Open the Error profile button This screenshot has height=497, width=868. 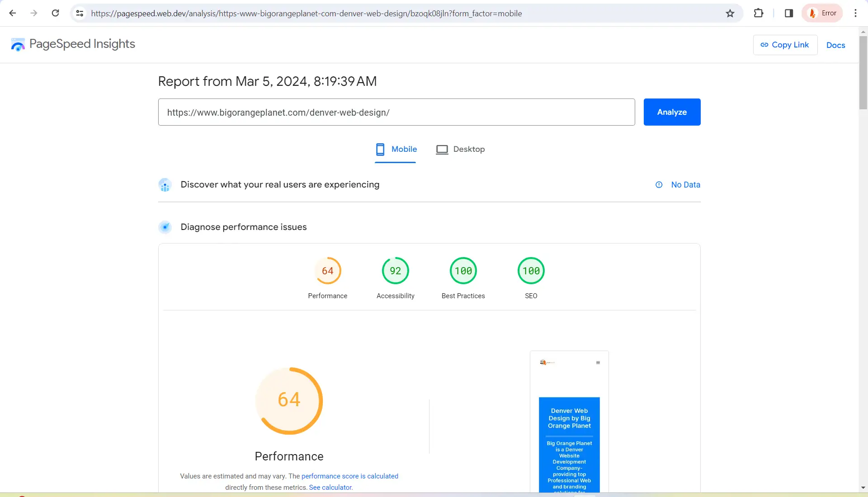(822, 13)
